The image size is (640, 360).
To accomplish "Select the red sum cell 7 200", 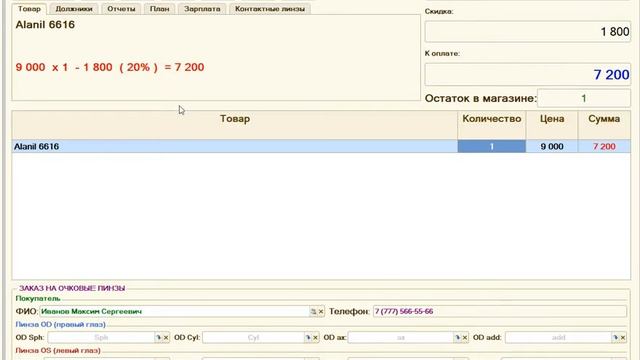I will 604,147.
